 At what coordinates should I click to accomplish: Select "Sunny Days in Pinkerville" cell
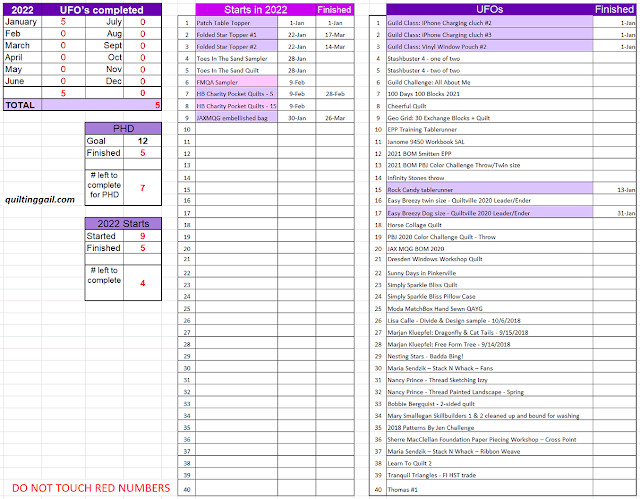pos(489,273)
